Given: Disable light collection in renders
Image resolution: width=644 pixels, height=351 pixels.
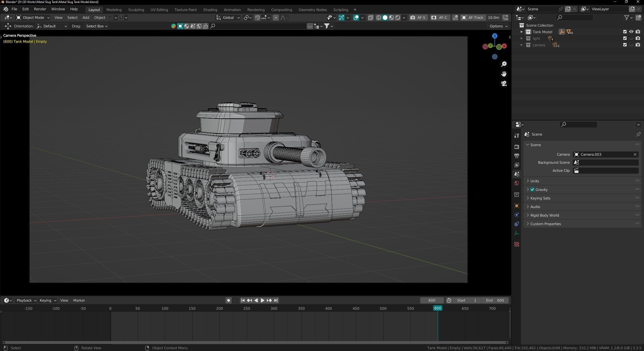Looking at the screenshot, I should pyautogui.click(x=638, y=38).
